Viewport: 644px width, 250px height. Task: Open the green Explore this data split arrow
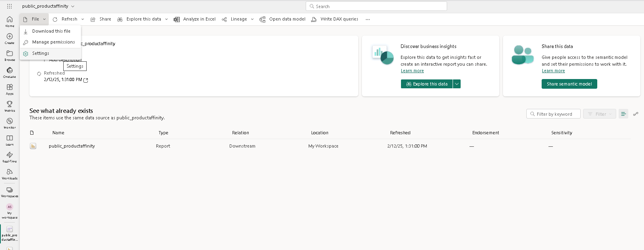457,84
